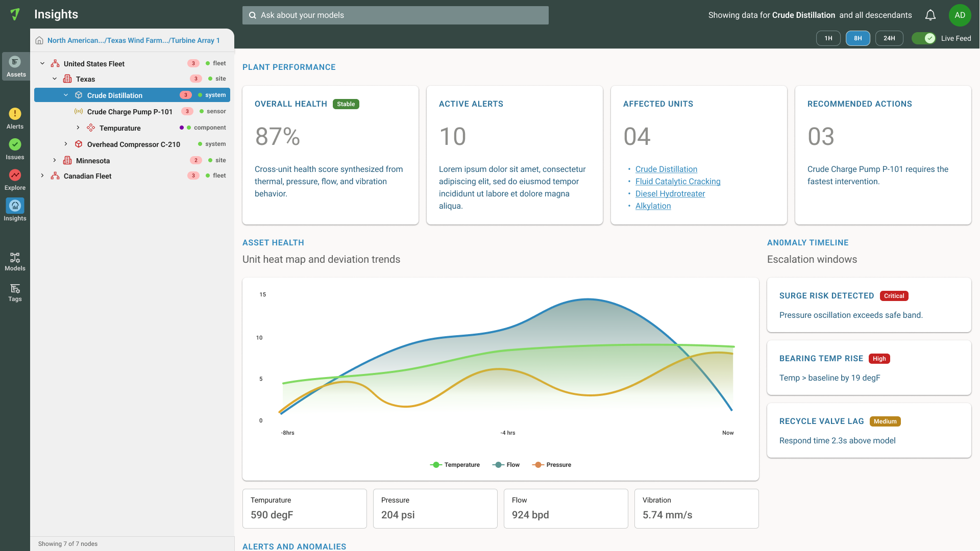Image resolution: width=980 pixels, height=551 pixels.
Task: Open the Explore sidebar section
Action: (x=15, y=180)
